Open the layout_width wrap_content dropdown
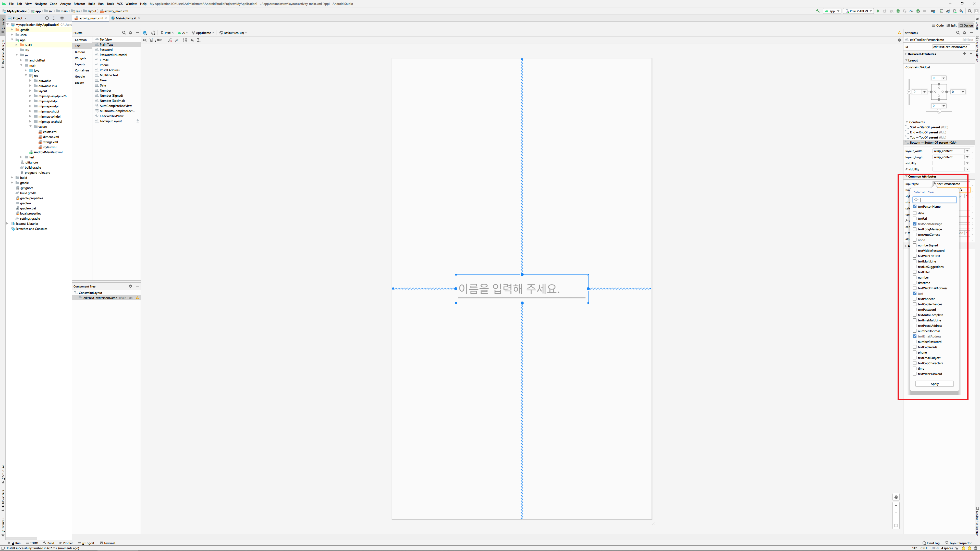Image resolution: width=980 pixels, height=551 pixels. tap(967, 151)
